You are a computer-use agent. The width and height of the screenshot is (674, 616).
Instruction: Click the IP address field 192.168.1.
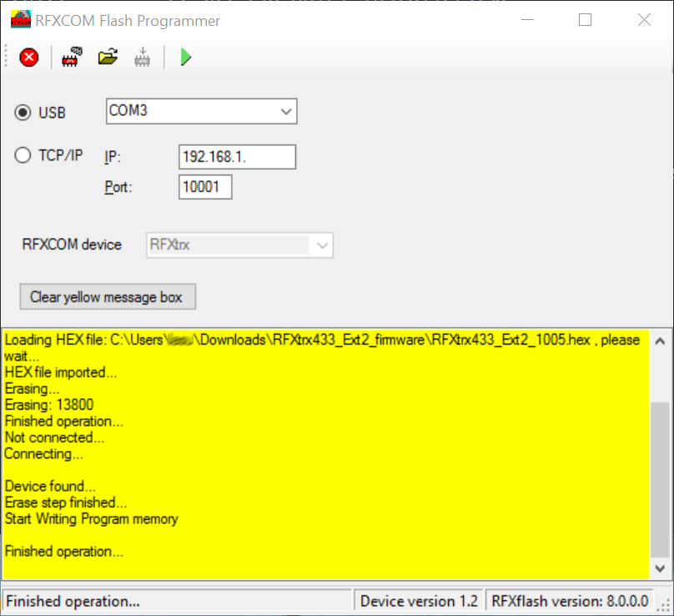tap(237, 157)
